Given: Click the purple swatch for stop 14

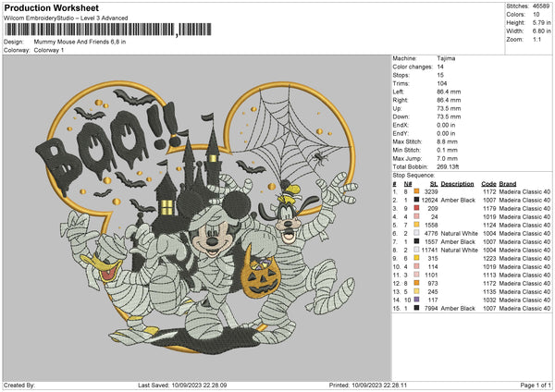Looking at the screenshot, I should 416,300.
